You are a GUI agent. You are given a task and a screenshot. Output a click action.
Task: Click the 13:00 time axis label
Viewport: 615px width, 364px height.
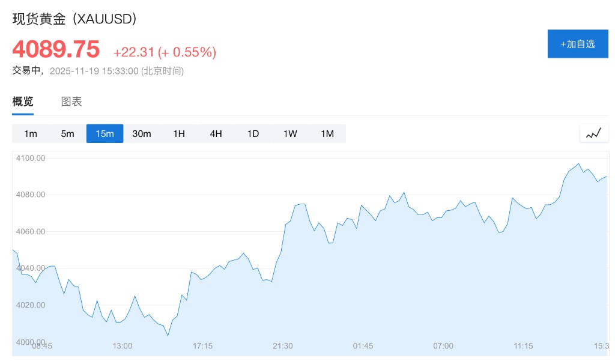pyautogui.click(x=123, y=346)
